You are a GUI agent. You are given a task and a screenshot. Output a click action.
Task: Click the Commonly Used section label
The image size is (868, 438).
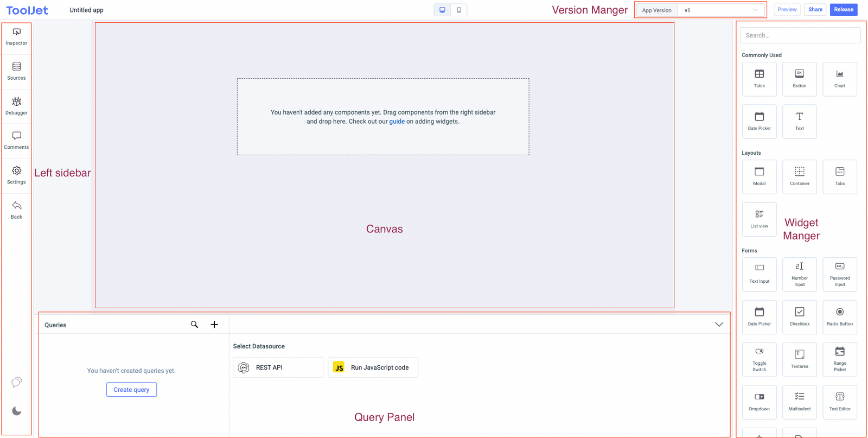tap(762, 55)
